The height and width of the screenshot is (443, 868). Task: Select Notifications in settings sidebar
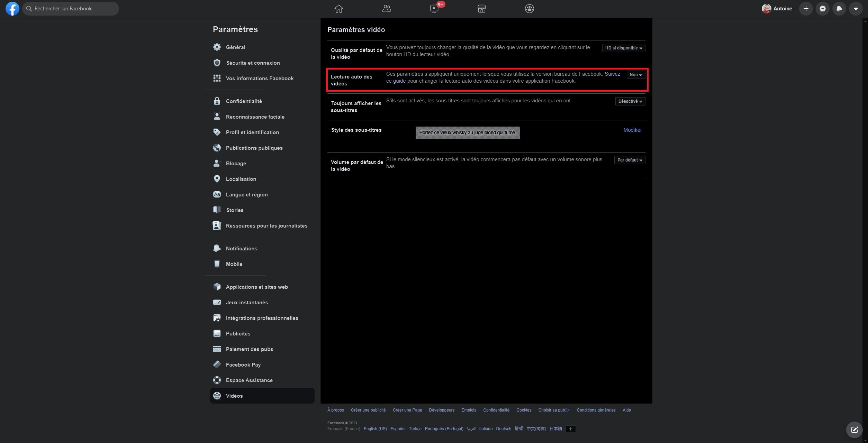click(x=241, y=248)
